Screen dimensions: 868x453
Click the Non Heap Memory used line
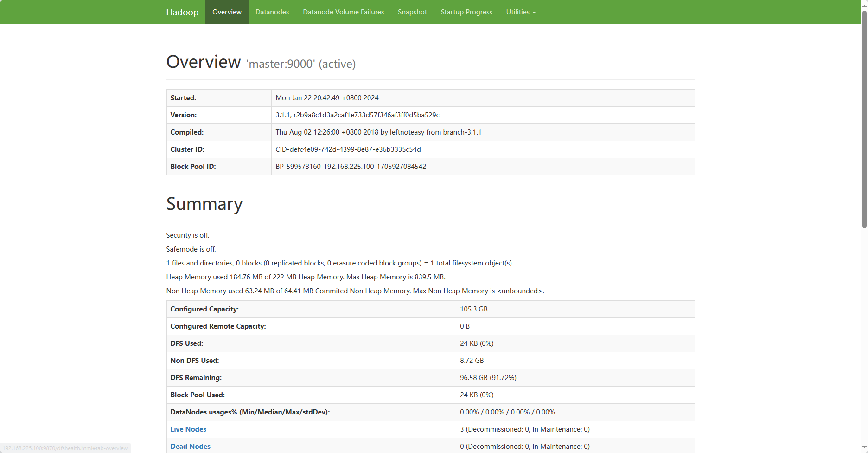(355, 291)
